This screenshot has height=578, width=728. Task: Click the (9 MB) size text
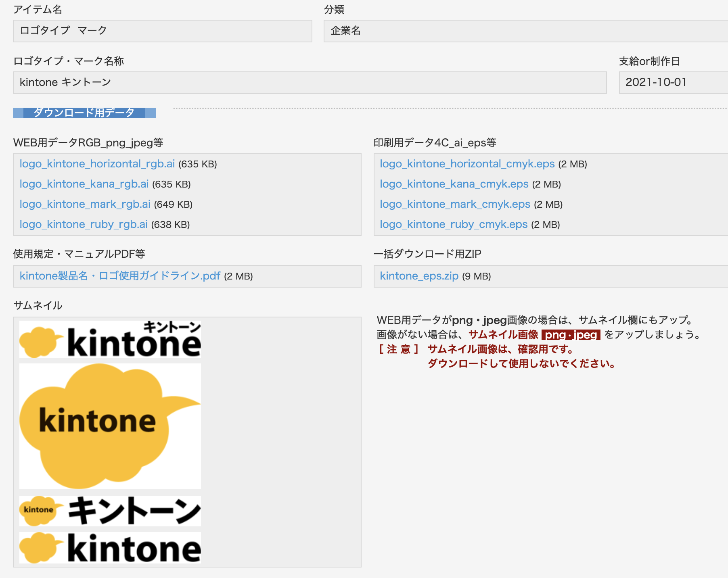pos(477,276)
